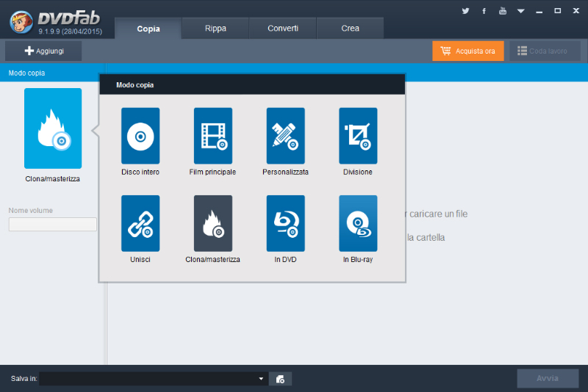Viewport: 588px width, 392px height.
Task: Click the Nome volume text field
Action: click(53, 225)
